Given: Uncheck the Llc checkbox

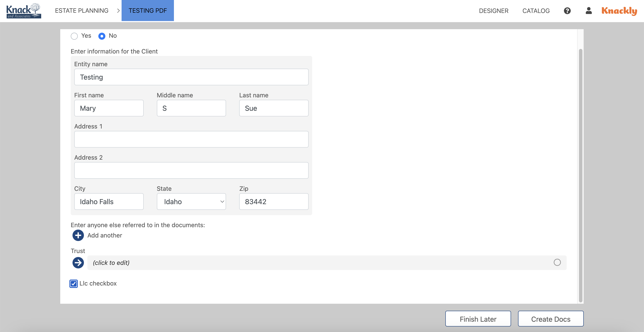Looking at the screenshot, I should coord(74,284).
